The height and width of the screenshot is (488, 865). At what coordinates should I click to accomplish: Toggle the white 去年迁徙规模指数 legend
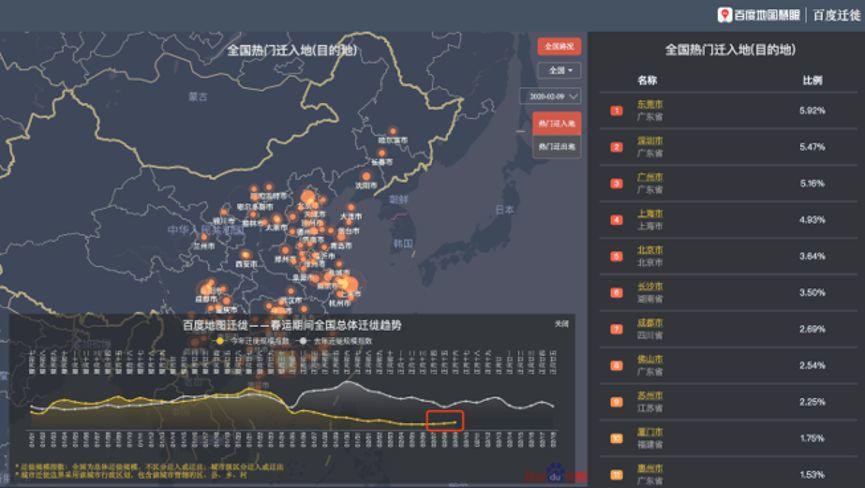335,341
